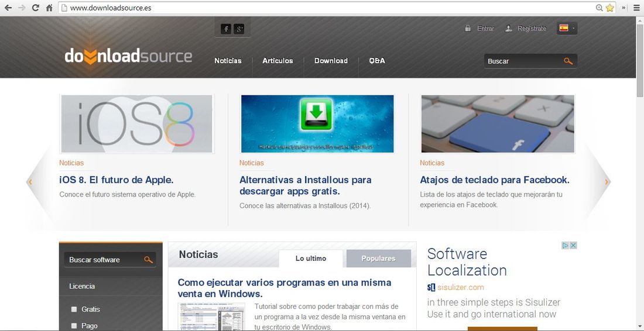The width and height of the screenshot is (644, 331).
Task: Click the downloadsource logo
Action: pos(128,56)
